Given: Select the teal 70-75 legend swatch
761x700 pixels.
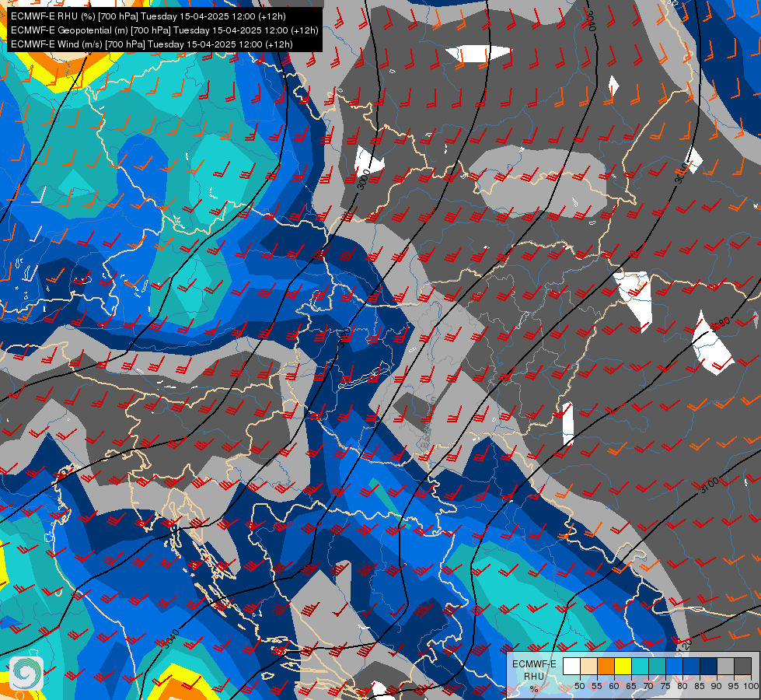Looking at the screenshot, I should coord(657,666).
